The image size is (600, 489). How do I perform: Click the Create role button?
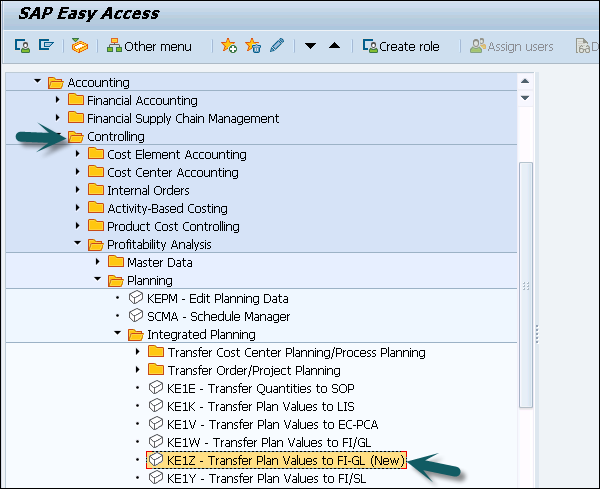[400, 46]
